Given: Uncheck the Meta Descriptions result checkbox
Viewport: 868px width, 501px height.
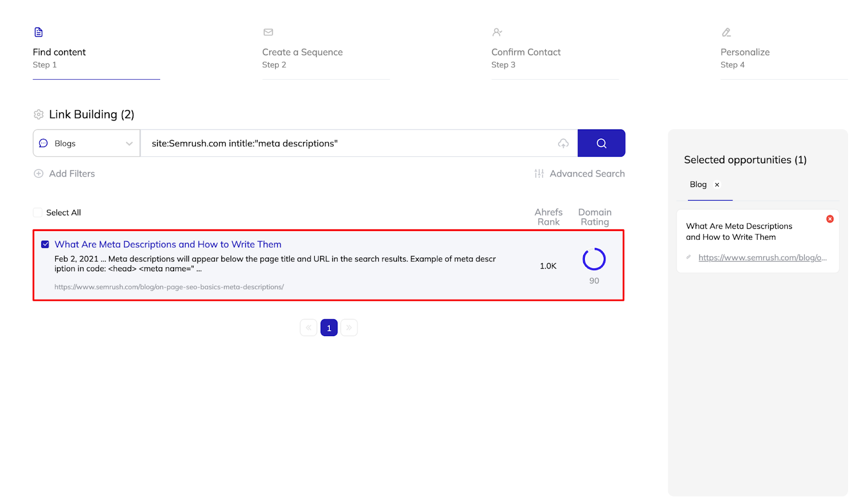Looking at the screenshot, I should click(x=45, y=245).
